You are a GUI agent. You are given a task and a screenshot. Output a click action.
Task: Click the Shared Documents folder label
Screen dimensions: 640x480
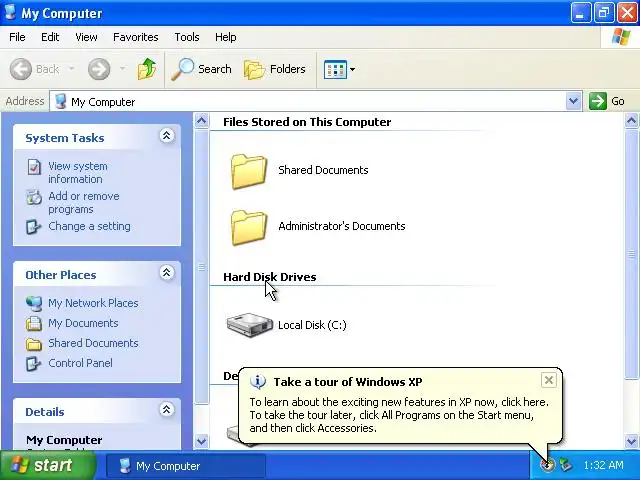click(x=323, y=170)
